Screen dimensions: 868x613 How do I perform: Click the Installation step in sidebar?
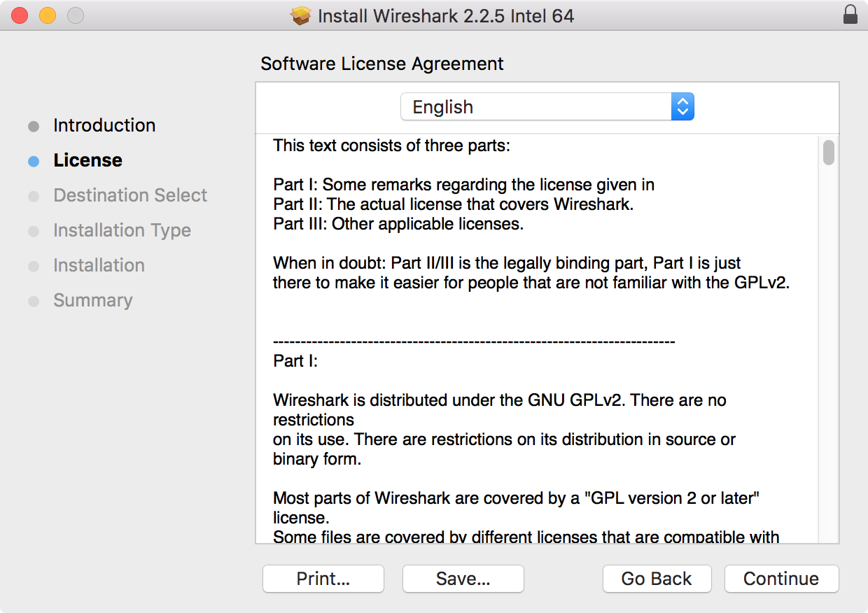pos(99,265)
